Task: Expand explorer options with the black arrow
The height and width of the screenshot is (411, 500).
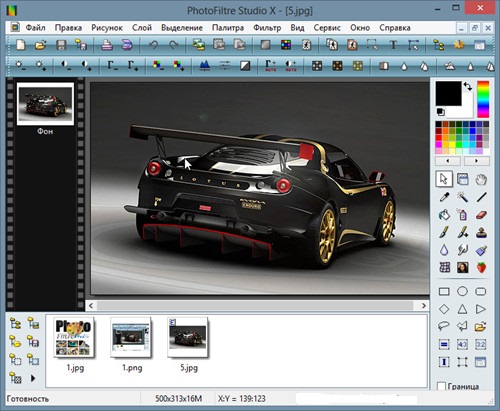Action: [x=33, y=378]
